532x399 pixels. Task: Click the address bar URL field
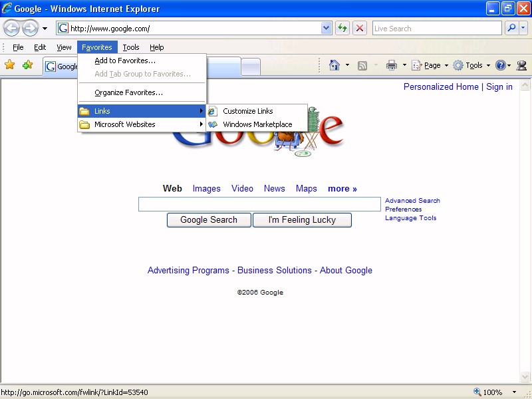point(189,28)
